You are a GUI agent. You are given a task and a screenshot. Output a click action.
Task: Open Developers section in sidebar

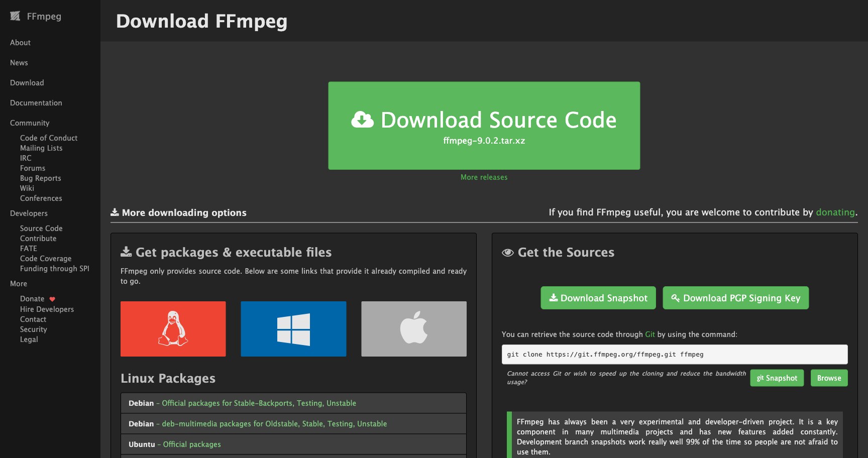[29, 213]
